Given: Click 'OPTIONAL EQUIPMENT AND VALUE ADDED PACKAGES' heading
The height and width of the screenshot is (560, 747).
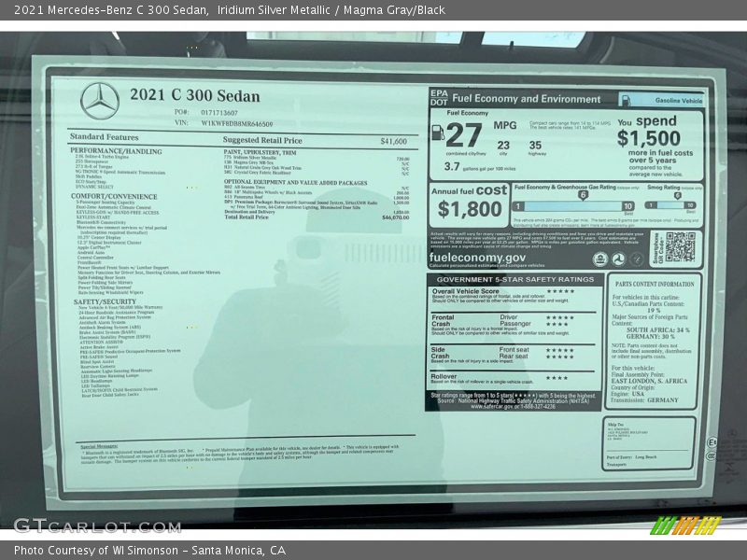Looking at the screenshot, I should coord(295,183).
